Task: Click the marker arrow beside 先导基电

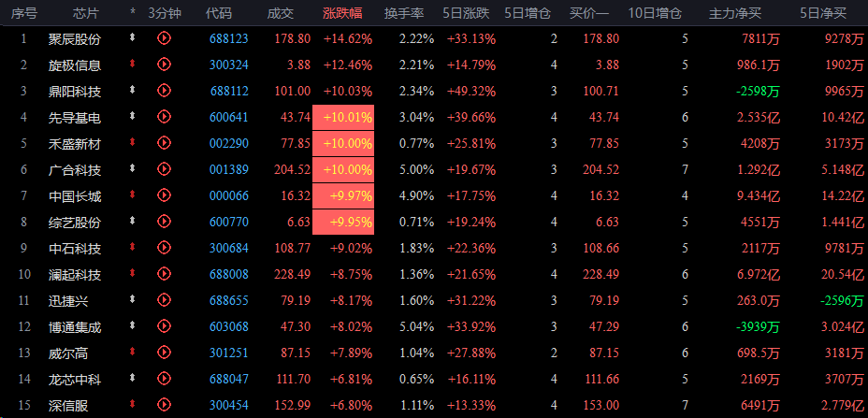Action: [x=132, y=116]
